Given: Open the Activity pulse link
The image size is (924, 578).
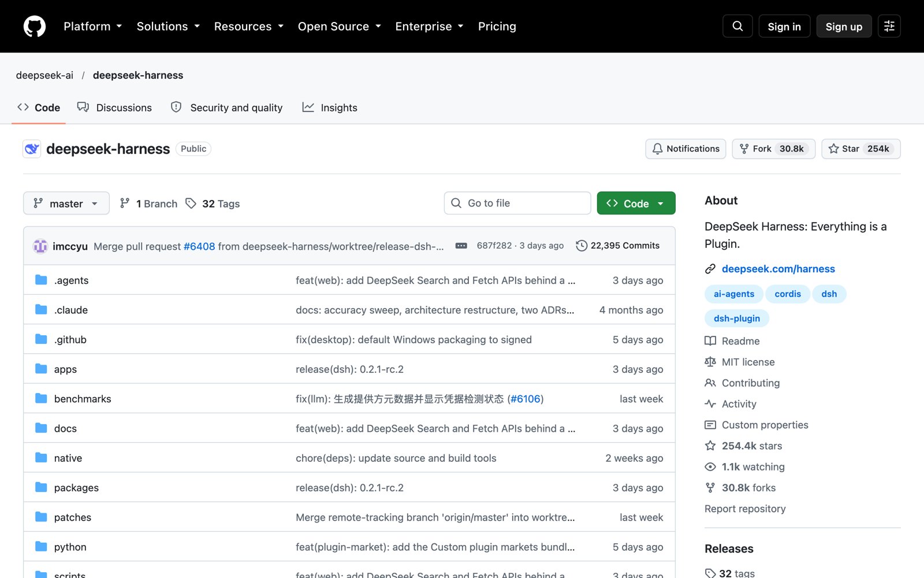Looking at the screenshot, I should 731,404.
